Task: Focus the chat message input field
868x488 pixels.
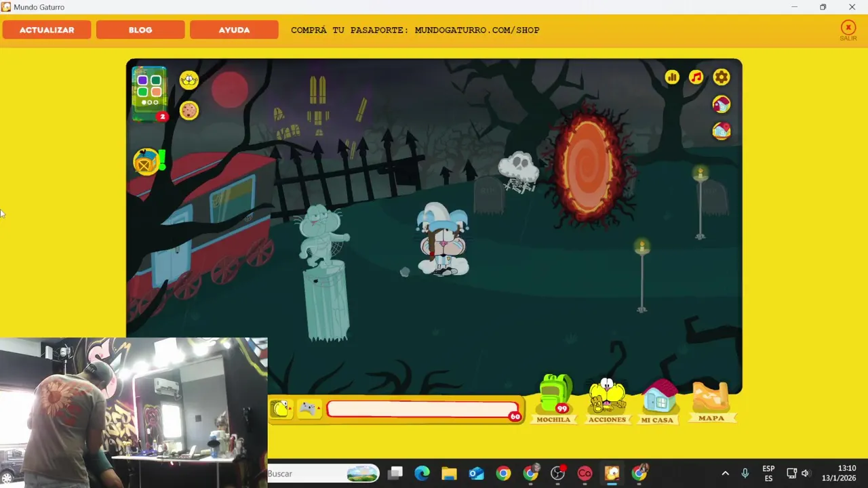Action: pyautogui.click(x=422, y=409)
